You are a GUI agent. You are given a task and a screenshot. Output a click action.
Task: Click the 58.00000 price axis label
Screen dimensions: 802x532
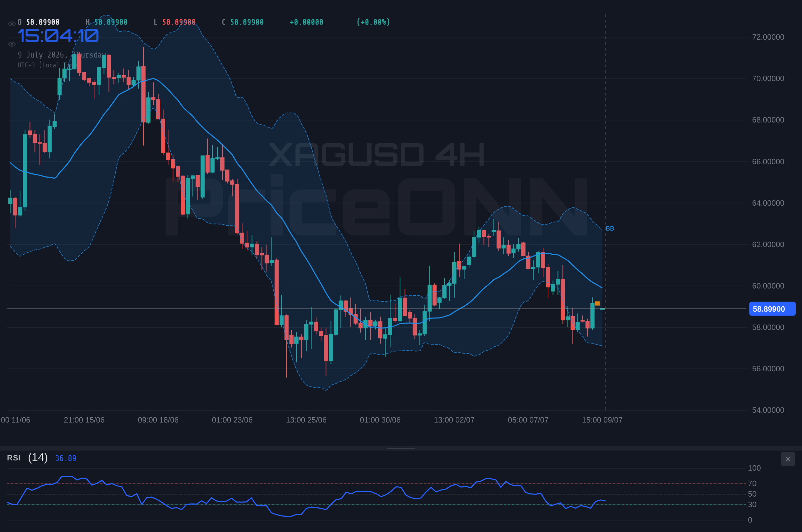(768, 327)
